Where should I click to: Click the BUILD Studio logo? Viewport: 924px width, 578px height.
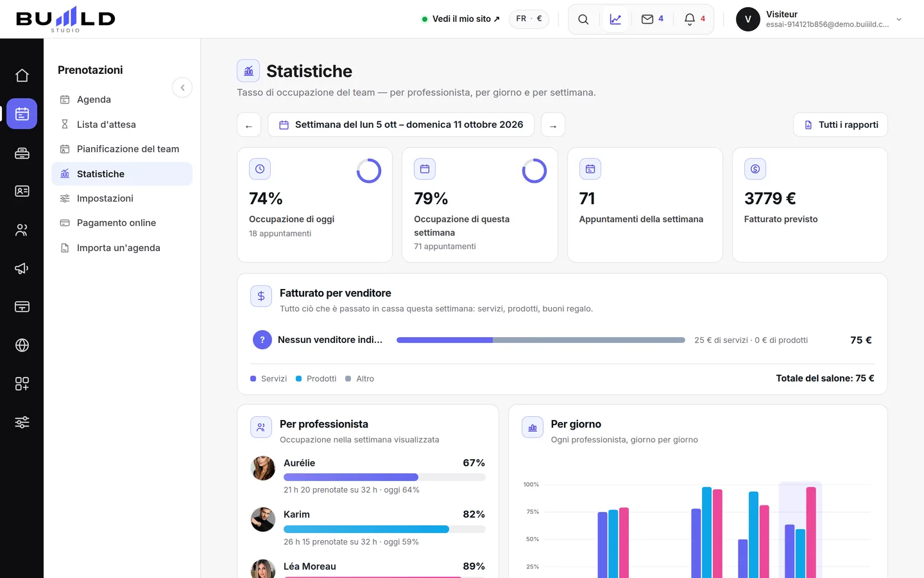tap(65, 19)
